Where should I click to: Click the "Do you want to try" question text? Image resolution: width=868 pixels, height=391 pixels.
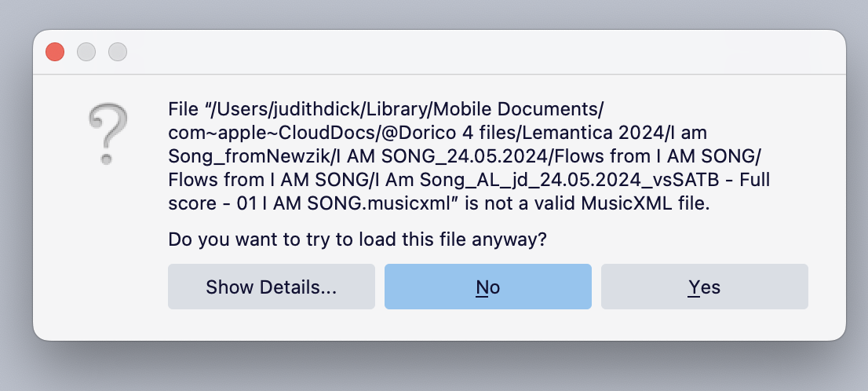click(x=357, y=239)
